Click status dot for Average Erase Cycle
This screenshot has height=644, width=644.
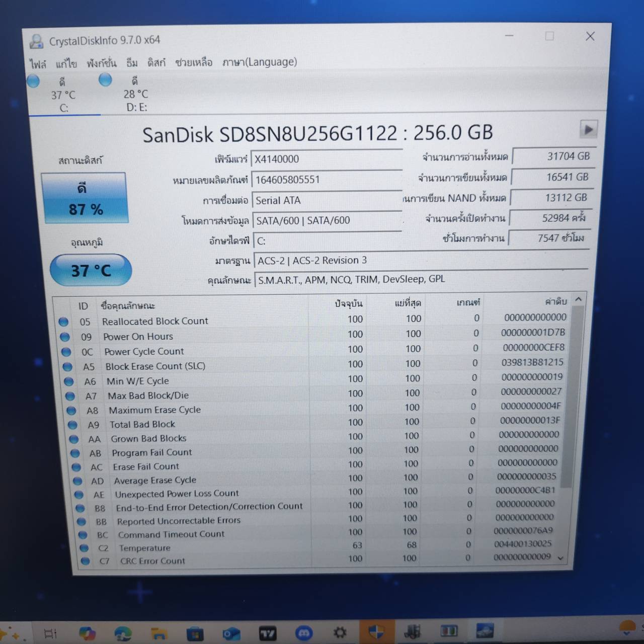[77, 481]
